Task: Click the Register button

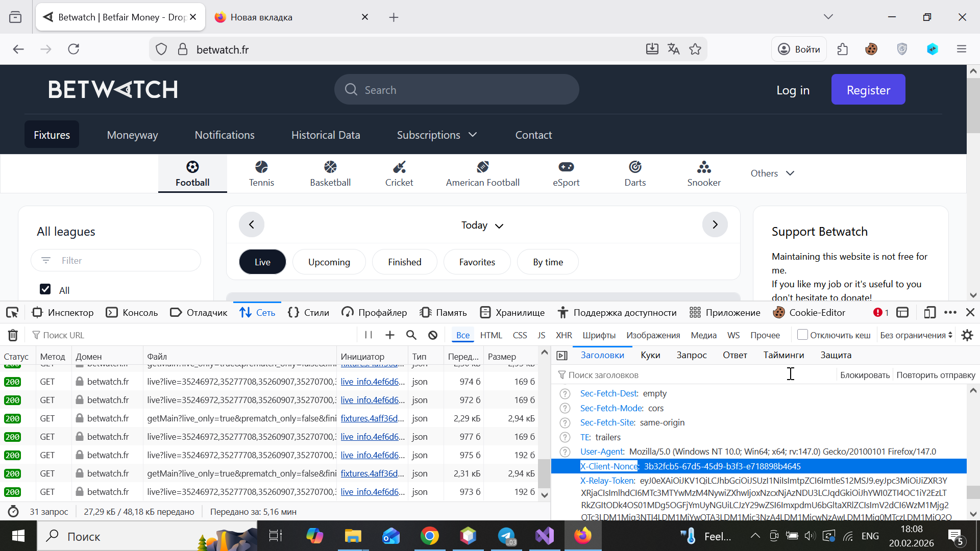Action: (868, 90)
